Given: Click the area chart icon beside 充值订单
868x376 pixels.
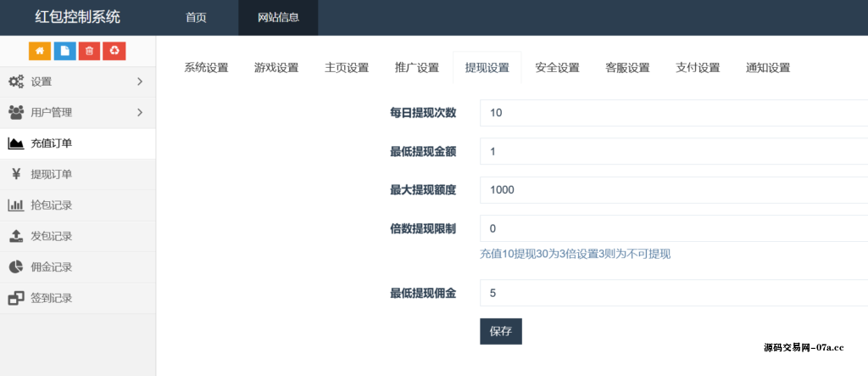Looking at the screenshot, I should click(x=16, y=143).
